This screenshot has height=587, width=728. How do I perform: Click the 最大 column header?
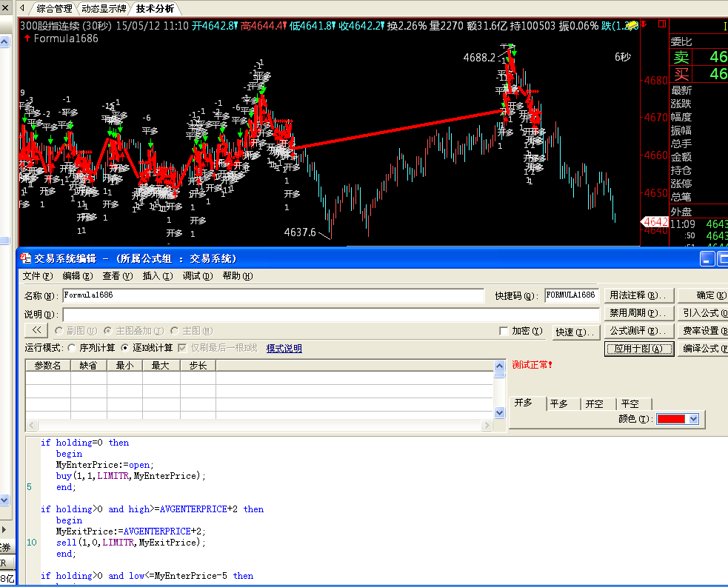pos(161,366)
